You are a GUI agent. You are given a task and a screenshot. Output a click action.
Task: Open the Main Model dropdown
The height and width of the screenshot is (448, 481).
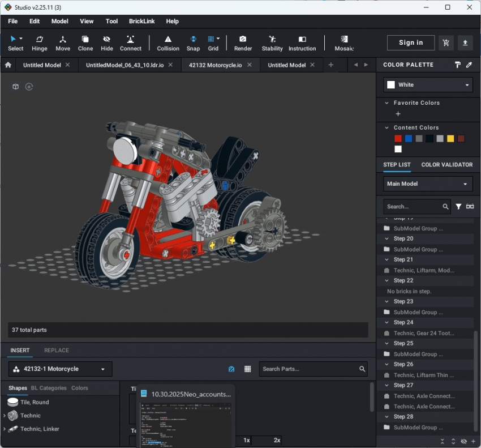tap(428, 184)
